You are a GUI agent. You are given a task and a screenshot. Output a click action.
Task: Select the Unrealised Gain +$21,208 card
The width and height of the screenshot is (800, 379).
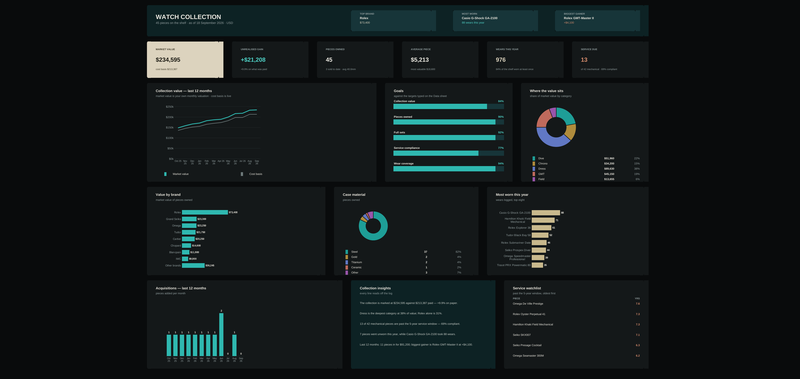270,60
